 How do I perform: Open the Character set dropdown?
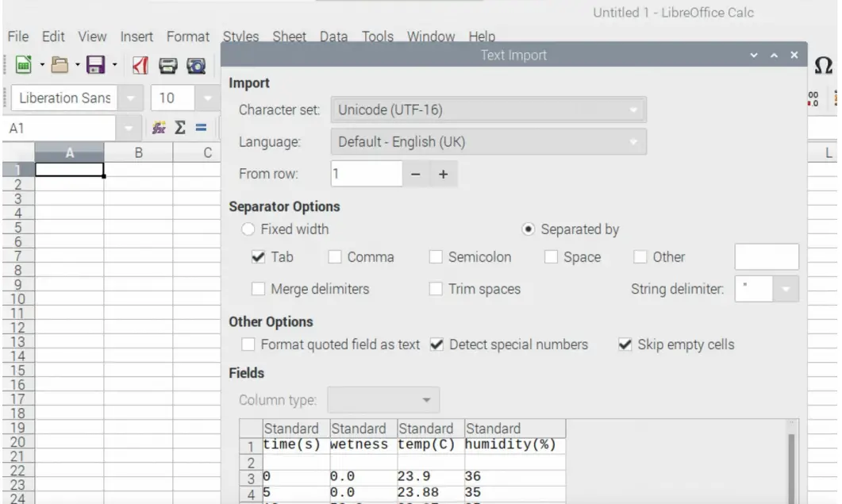tap(489, 110)
